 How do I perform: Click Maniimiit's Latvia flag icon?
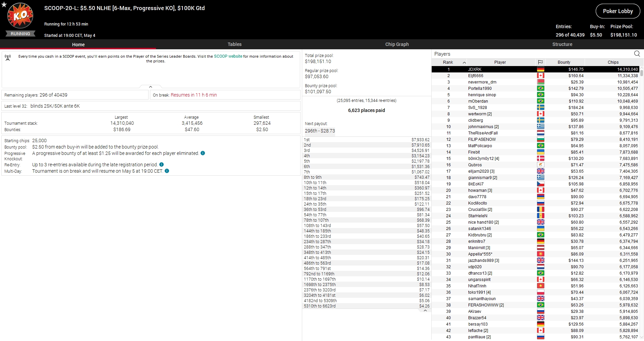[x=540, y=248]
